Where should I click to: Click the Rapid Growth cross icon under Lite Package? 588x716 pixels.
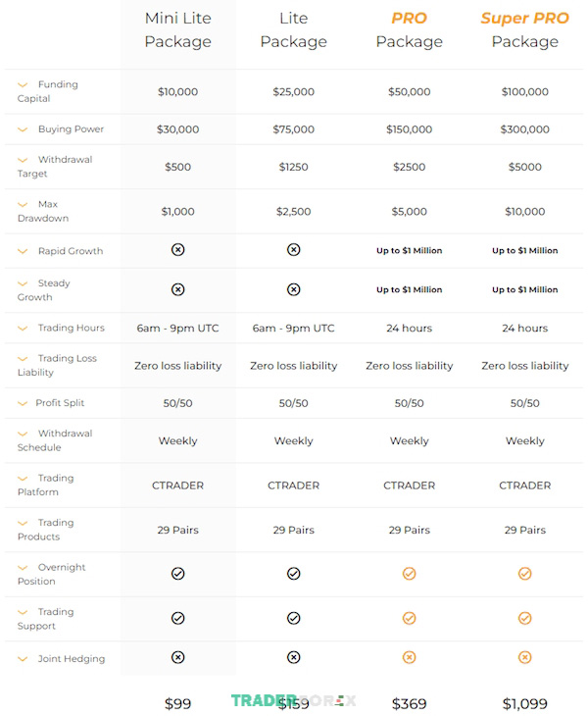click(x=294, y=250)
